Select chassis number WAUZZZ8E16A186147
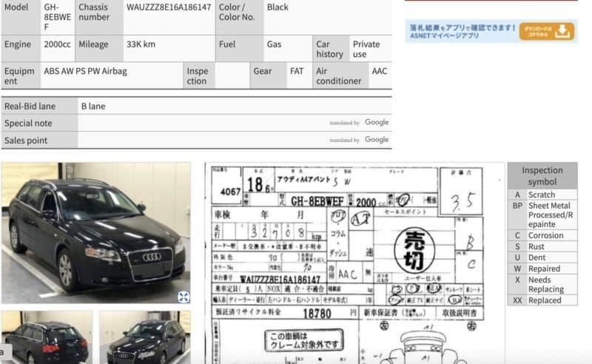This screenshot has width=592, height=364. click(169, 7)
